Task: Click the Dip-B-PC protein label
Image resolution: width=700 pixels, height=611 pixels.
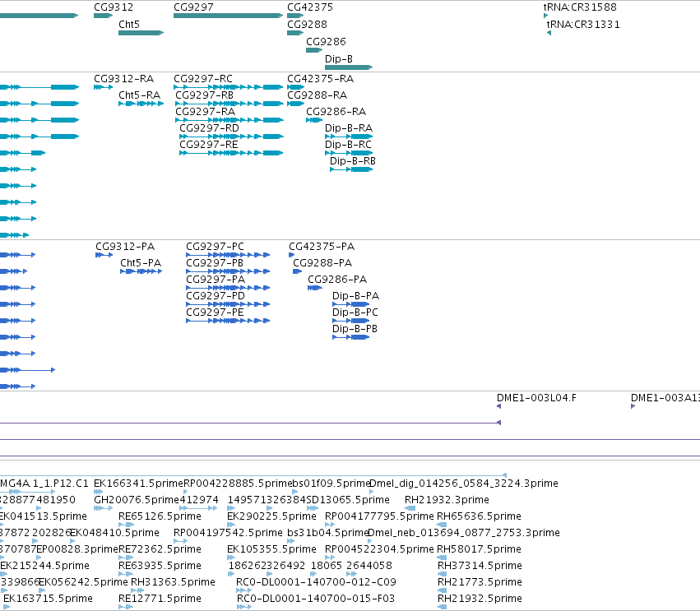Action: (x=355, y=312)
